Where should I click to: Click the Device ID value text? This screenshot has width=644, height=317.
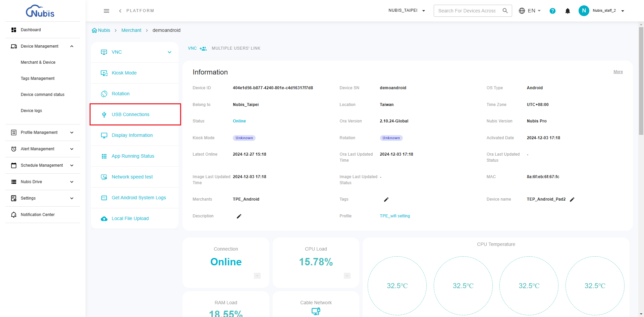click(273, 88)
